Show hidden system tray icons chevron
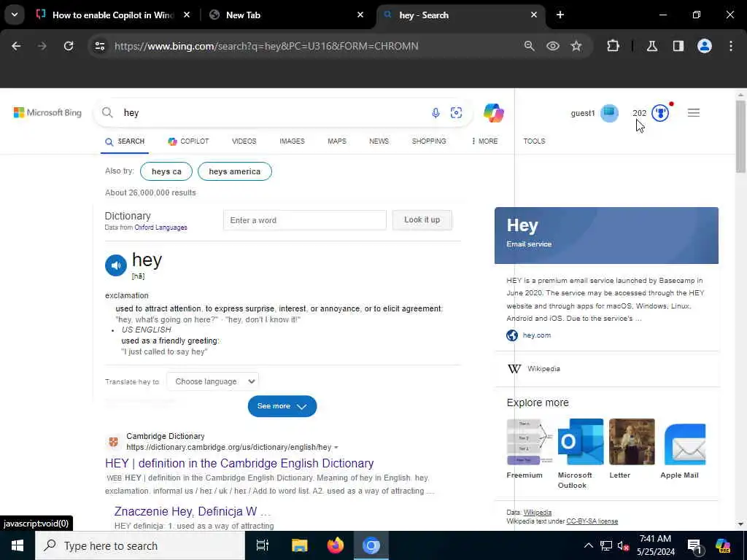Screen dimensions: 747x560 (x=589, y=545)
